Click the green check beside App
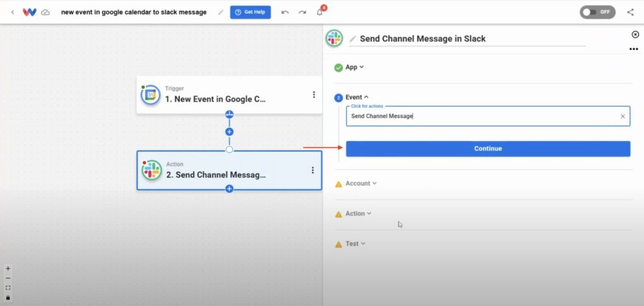 click(338, 68)
